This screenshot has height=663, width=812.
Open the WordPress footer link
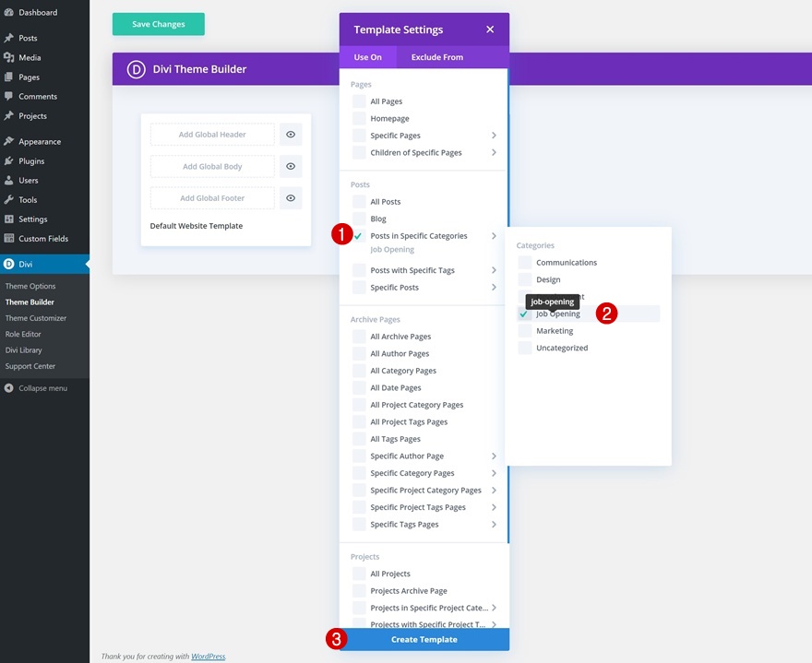pyautogui.click(x=209, y=657)
